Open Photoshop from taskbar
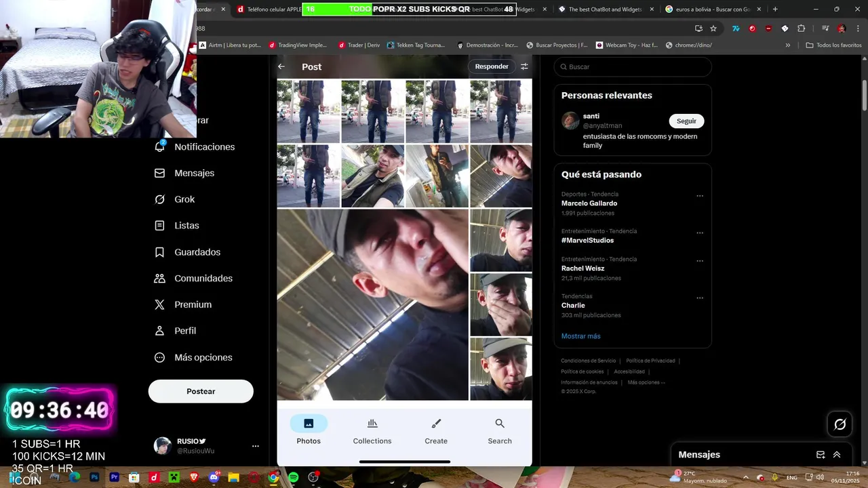 coord(94,478)
